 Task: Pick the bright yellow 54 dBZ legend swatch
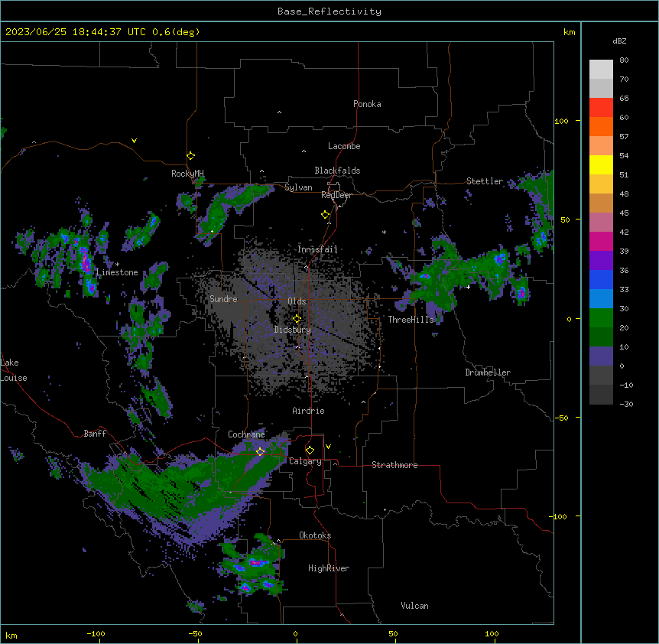click(x=601, y=164)
